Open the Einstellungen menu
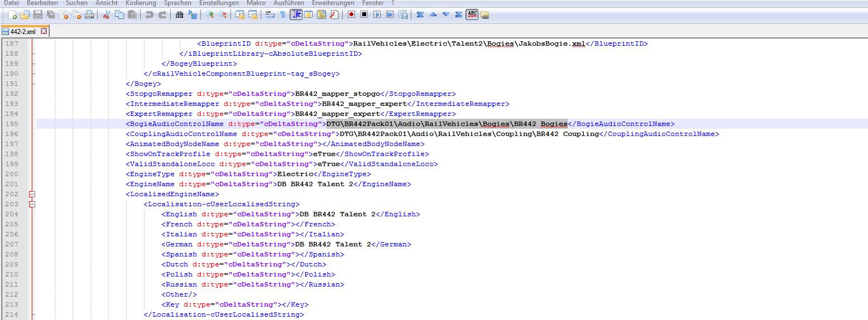This screenshot has width=868, height=320. (219, 3)
